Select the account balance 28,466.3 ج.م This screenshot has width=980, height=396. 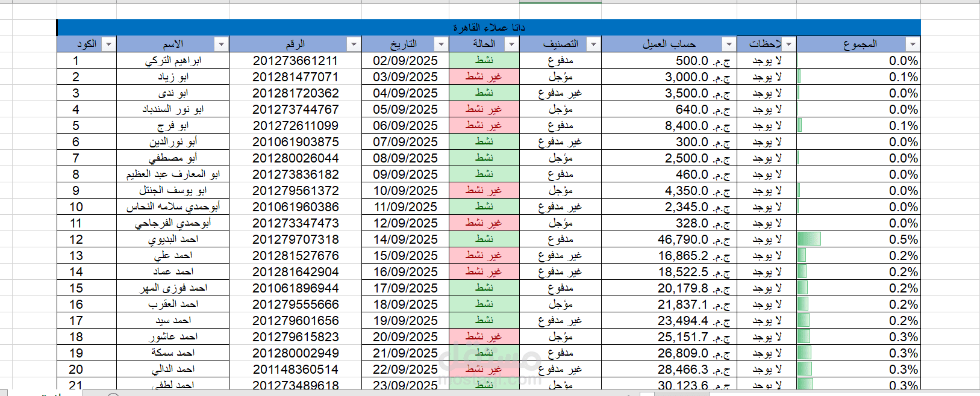pyautogui.click(x=669, y=370)
